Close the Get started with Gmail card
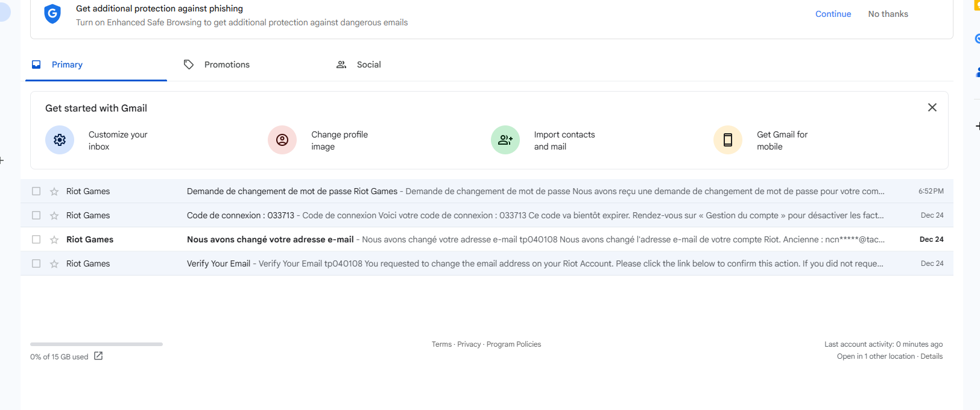The image size is (980, 410). click(932, 107)
